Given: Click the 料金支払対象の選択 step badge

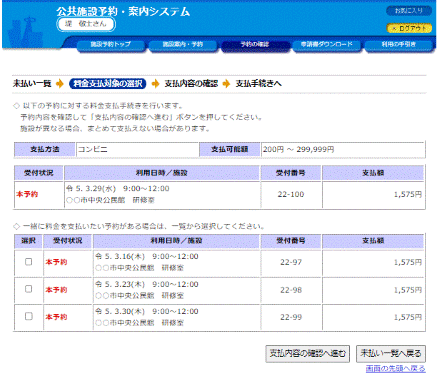Looking at the screenshot, I should (108, 83).
